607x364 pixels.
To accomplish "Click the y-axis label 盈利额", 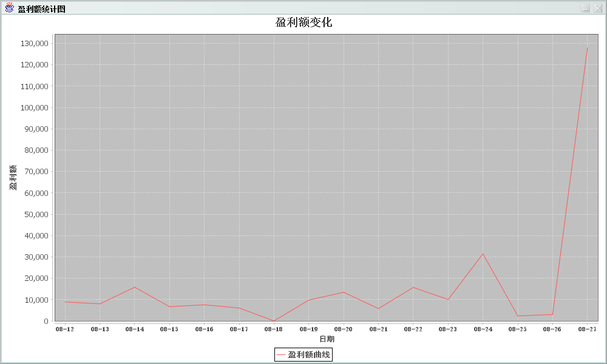I will click(x=13, y=178).
